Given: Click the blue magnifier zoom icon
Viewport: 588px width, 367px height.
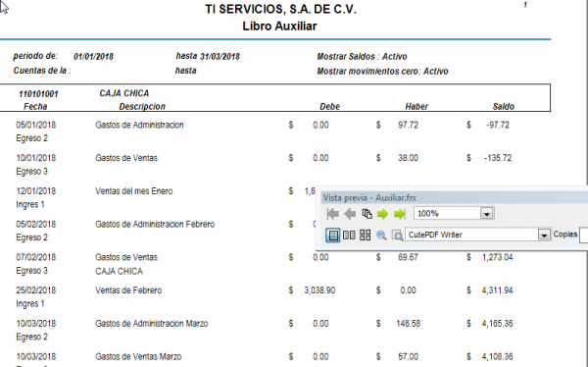Looking at the screenshot, I should coord(381,236).
